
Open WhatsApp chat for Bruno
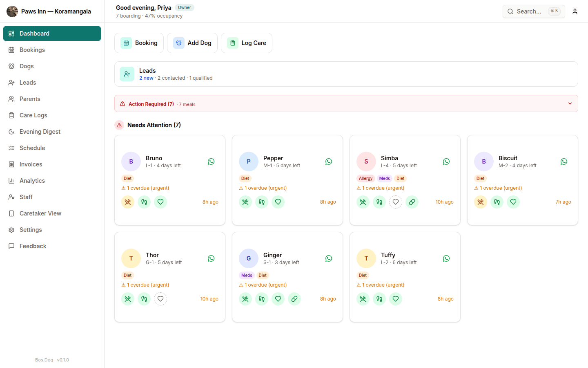(x=211, y=162)
